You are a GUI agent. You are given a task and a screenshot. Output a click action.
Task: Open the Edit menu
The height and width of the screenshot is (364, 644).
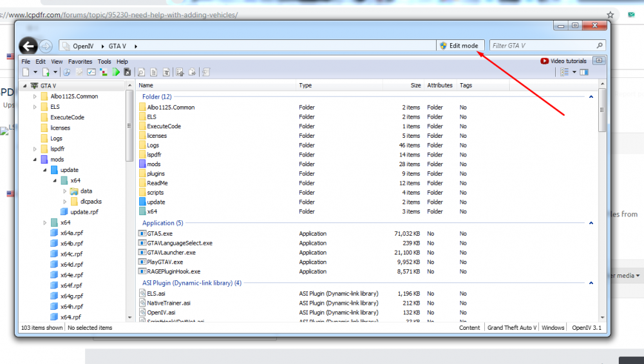click(40, 62)
